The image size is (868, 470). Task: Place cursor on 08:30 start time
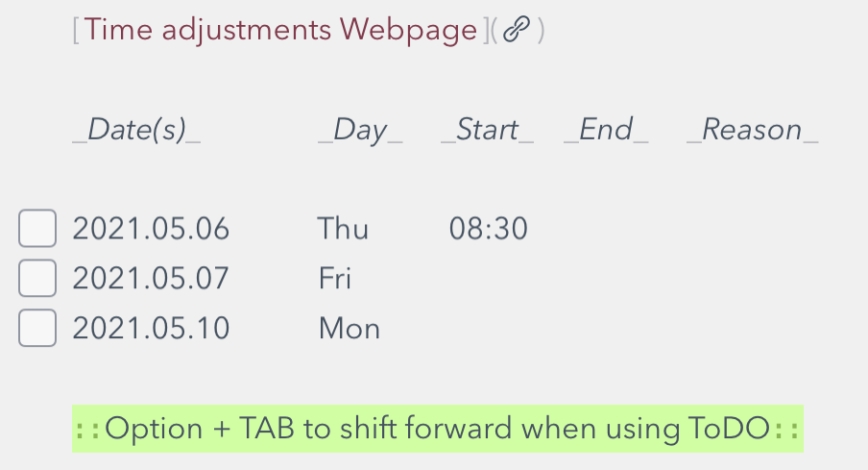488,229
